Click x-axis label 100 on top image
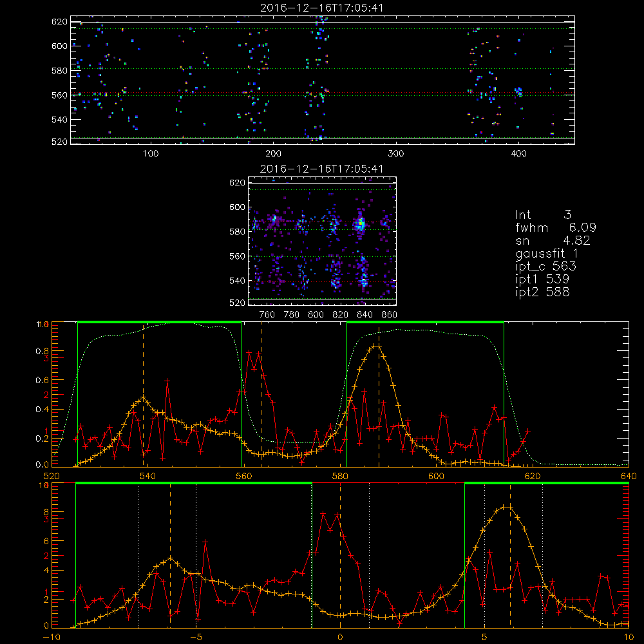This screenshot has width=644, height=644. coord(150,154)
